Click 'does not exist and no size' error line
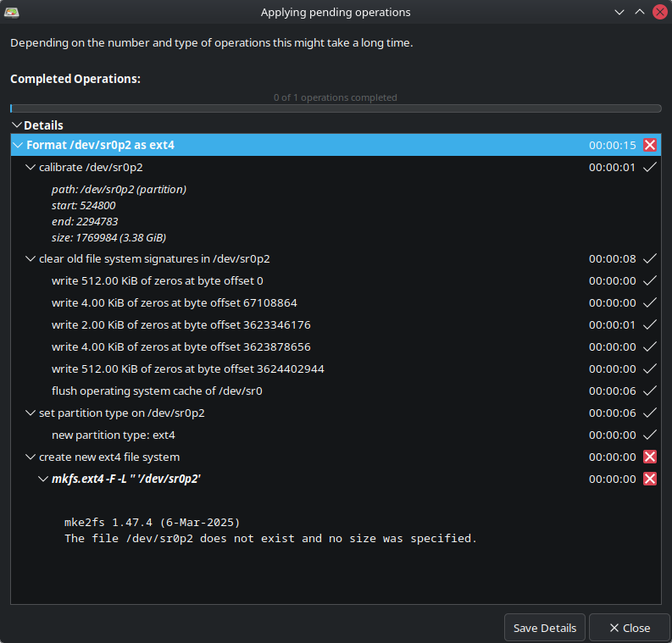 pyautogui.click(x=270, y=539)
